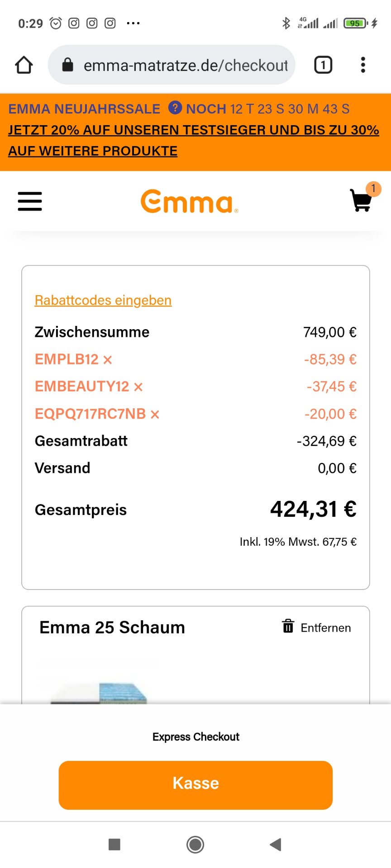
Task: Remove discount code EMBEAUTY12
Action: tap(138, 387)
